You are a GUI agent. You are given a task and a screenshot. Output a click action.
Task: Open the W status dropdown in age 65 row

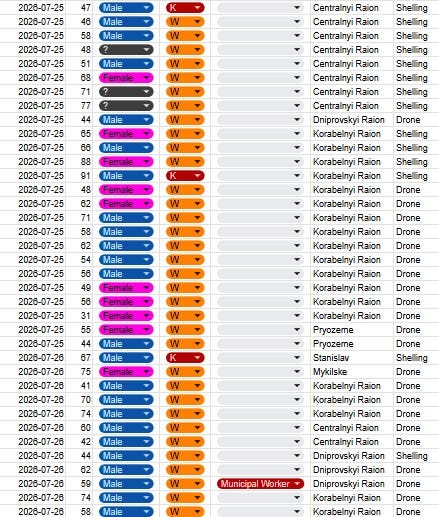tap(185, 134)
